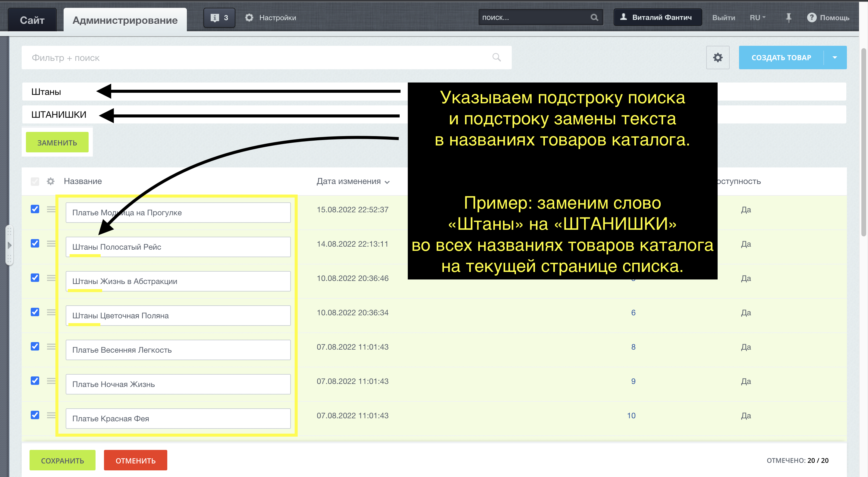Open list settings gear button near Create
The image size is (868, 477).
pos(717,58)
